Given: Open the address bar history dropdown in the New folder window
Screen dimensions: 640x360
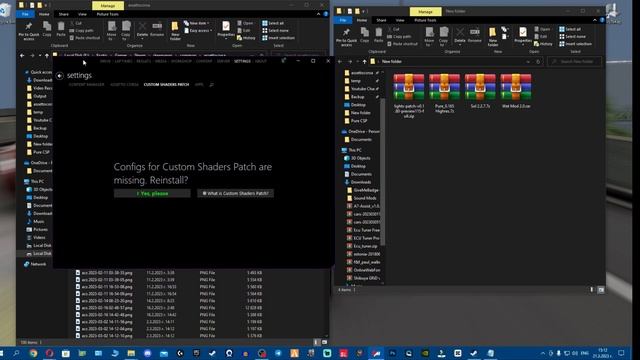Looking at the screenshot, I should [x=528, y=62].
